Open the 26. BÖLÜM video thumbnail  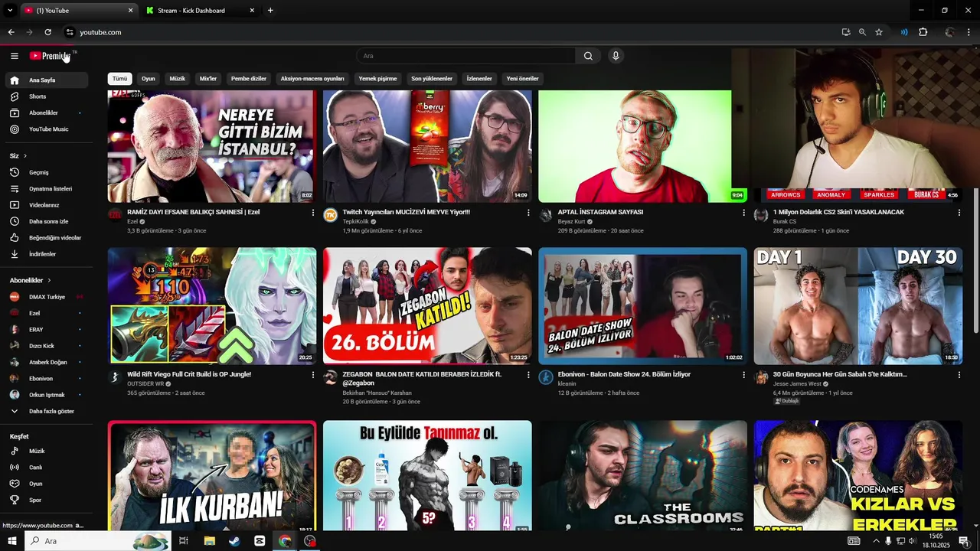[x=427, y=306]
